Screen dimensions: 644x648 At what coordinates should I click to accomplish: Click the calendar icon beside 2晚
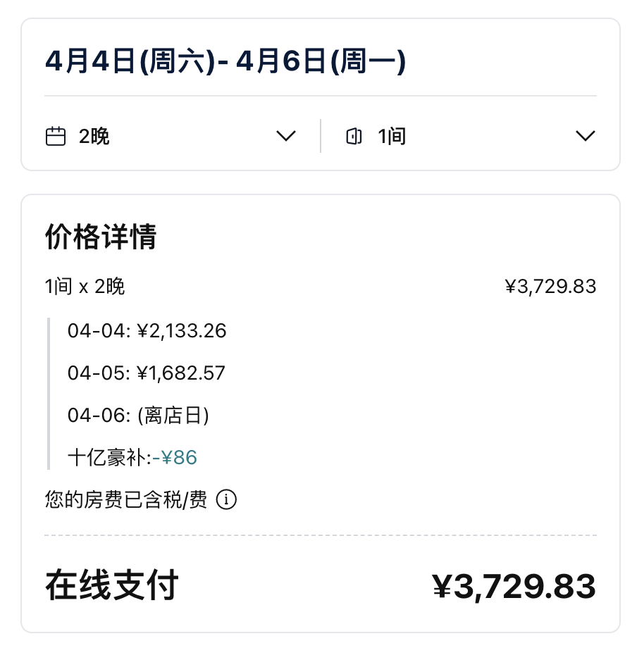tap(56, 136)
